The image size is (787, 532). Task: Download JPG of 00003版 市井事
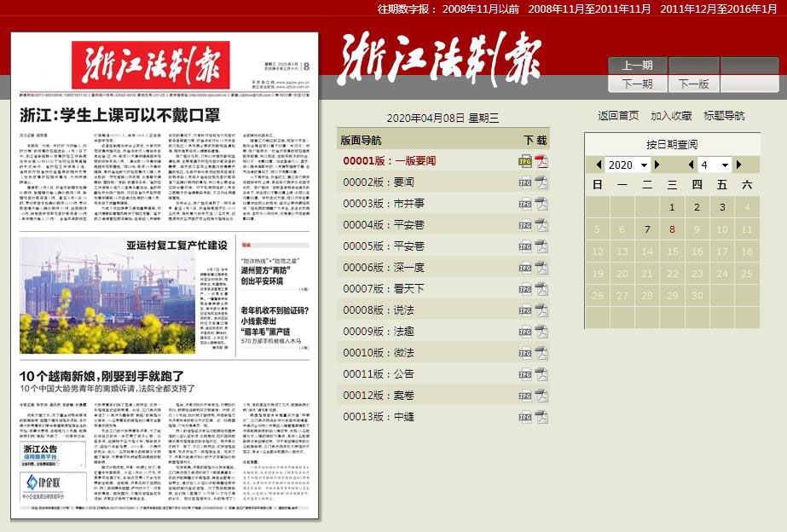pyautogui.click(x=525, y=203)
